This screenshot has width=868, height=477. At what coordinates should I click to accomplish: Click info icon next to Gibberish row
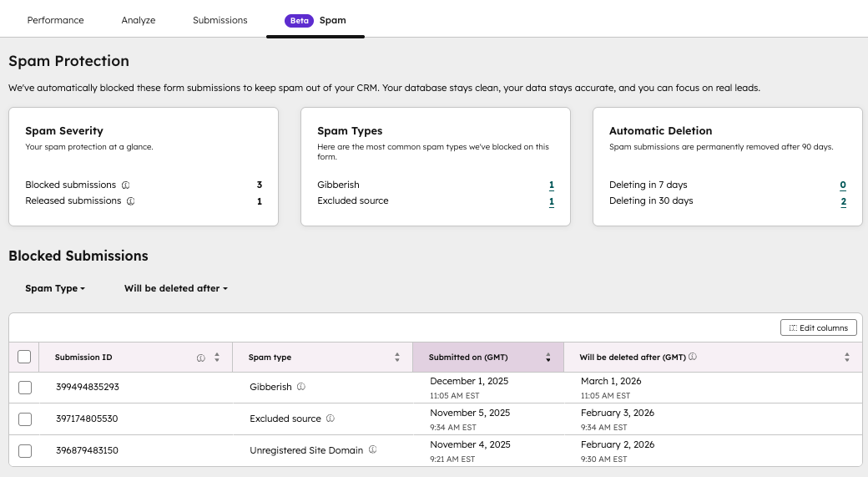(301, 387)
